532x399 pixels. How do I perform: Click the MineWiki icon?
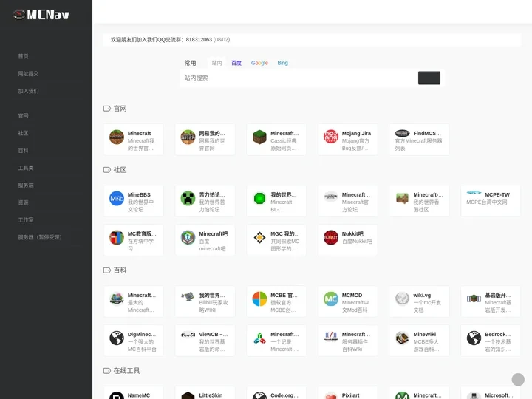(402, 338)
